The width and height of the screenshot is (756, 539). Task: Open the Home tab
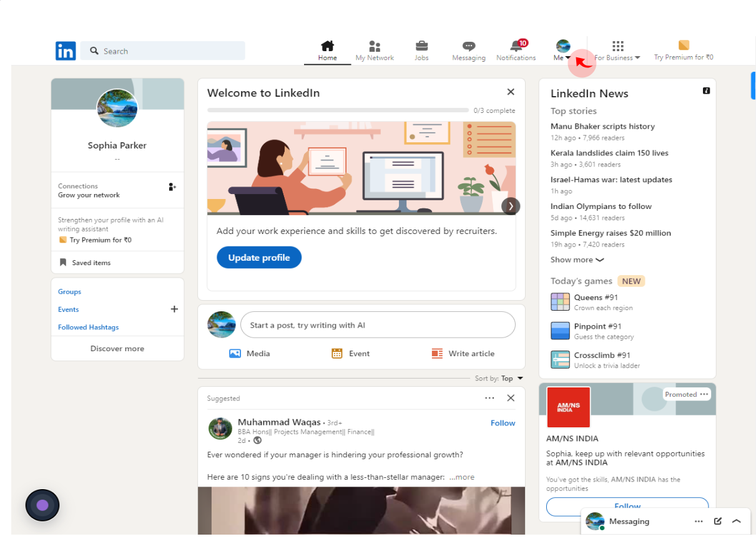click(327, 51)
